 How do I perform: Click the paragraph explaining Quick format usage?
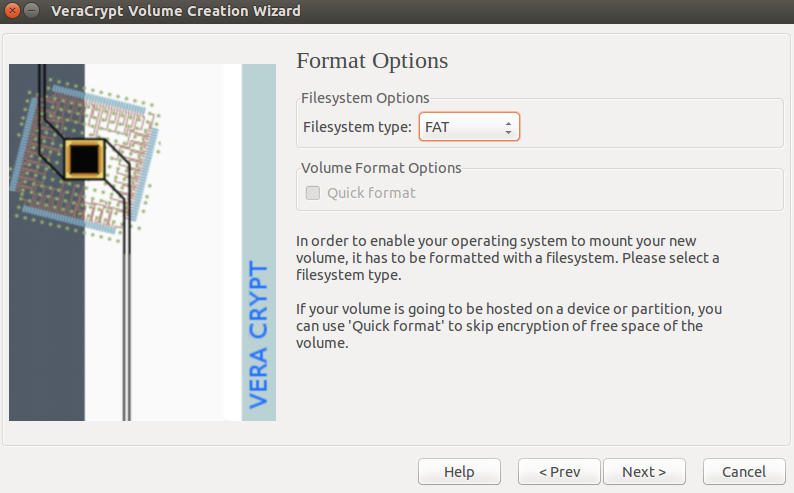click(x=509, y=325)
